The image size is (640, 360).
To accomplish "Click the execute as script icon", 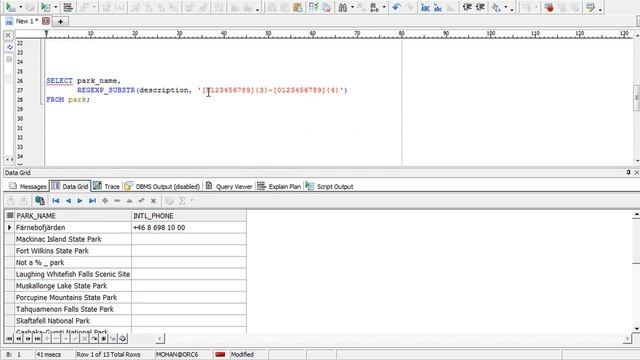I will coord(45,7).
